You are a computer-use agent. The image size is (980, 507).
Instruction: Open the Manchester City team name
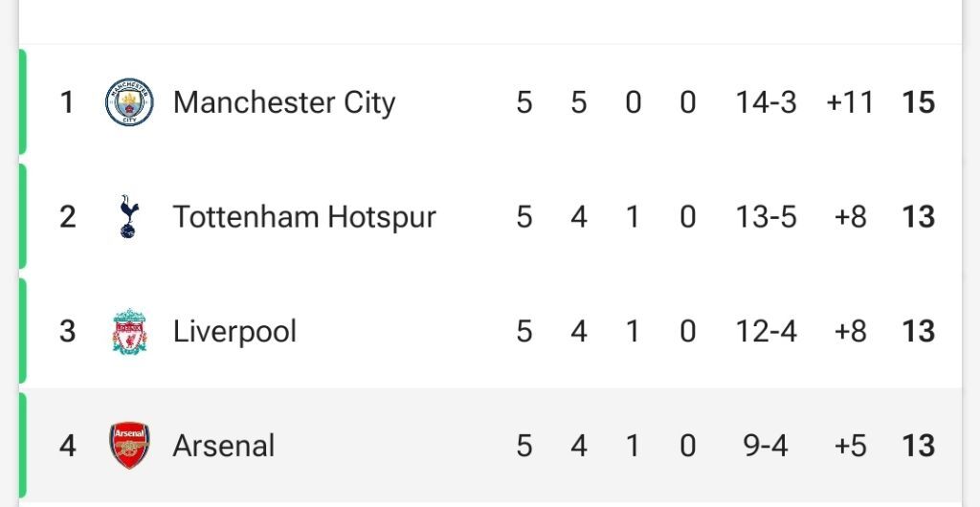click(284, 102)
